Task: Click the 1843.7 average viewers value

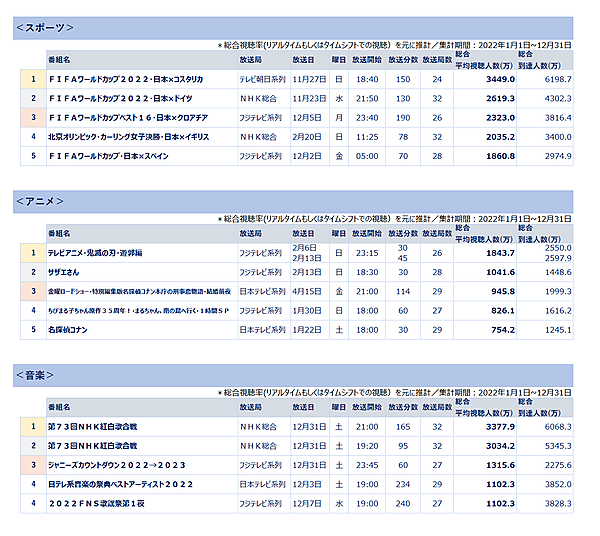Action: point(501,253)
